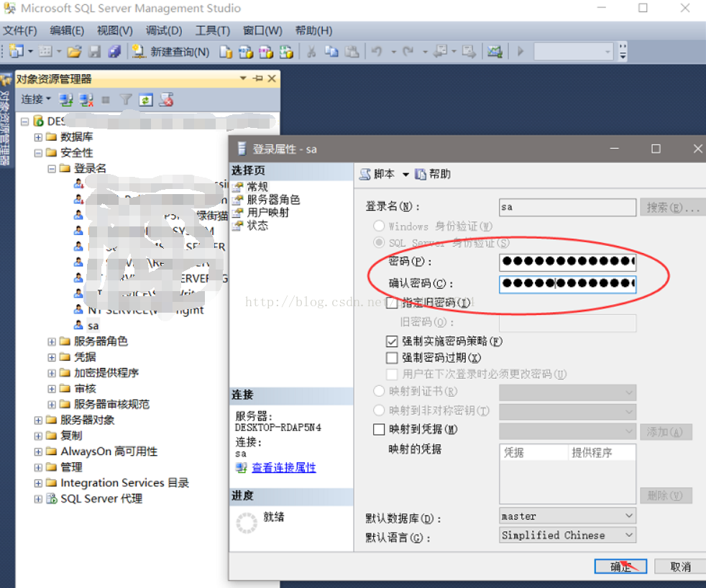Click the Save All icon
The height and width of the screenshot is (588, 706).
(x=115, y=52)
